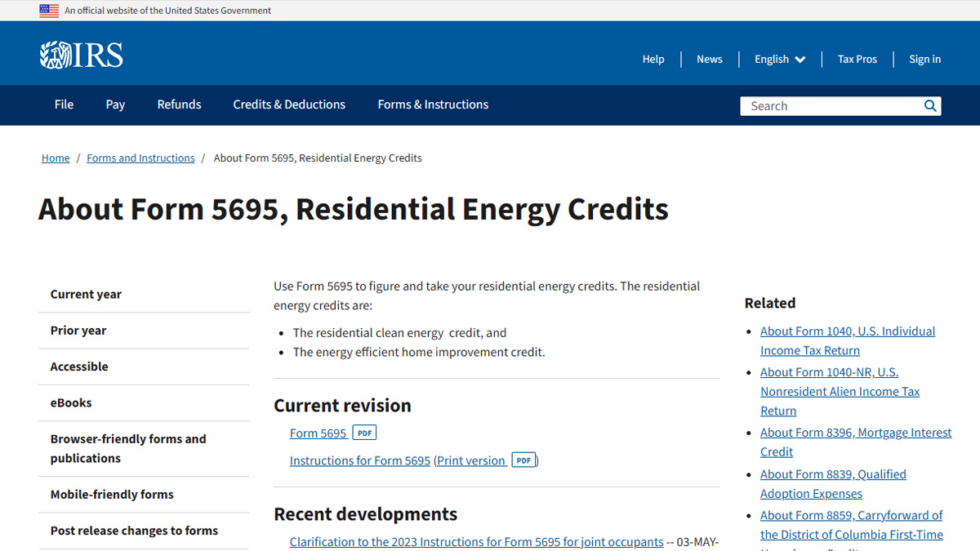Select Prior year sidebar item

click(144, 331)
